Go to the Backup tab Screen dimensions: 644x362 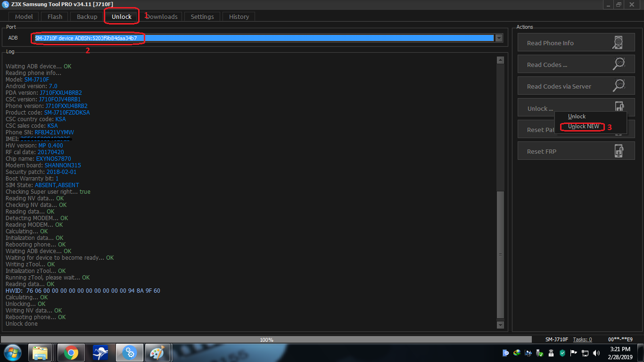(x=87, y=16)
